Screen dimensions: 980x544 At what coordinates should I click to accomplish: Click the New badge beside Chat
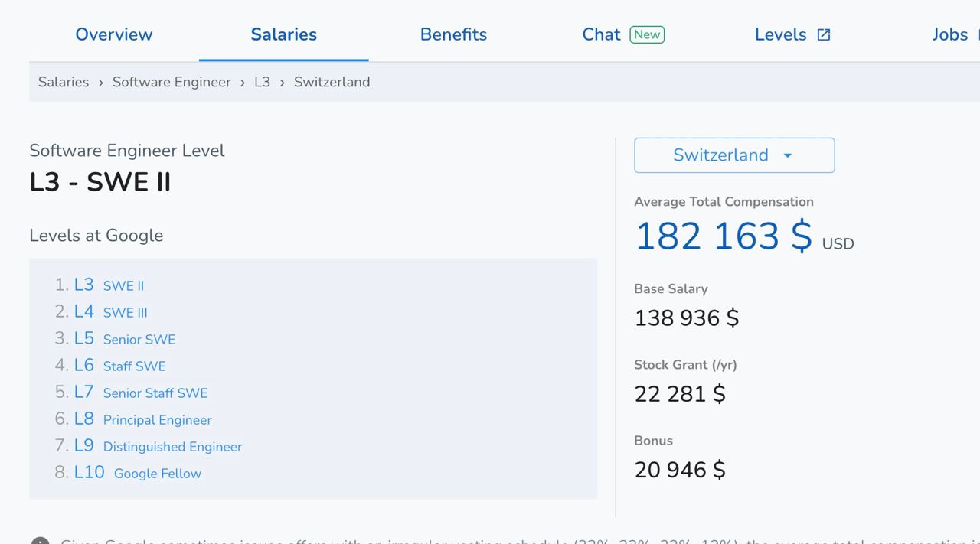pyautogui.click(x=647, y=34)
